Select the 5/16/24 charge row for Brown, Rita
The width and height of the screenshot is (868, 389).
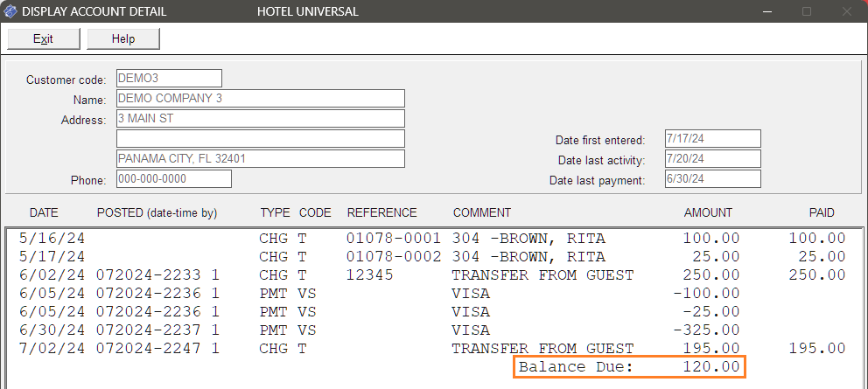pos(432,239)
